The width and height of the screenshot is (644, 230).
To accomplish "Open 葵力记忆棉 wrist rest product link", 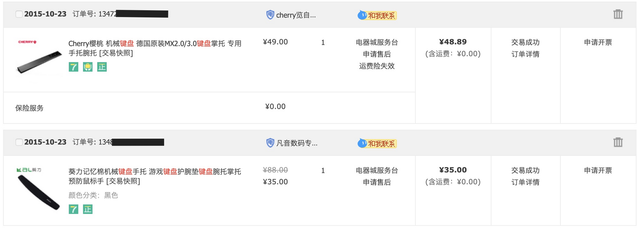I will coord(155,172).
